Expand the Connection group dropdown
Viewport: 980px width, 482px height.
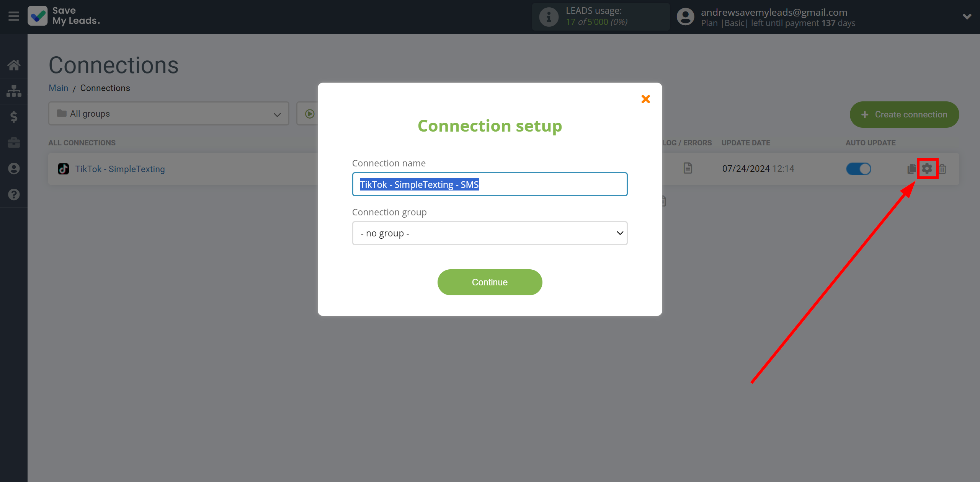pyautogui.click(x=490, y=232)
